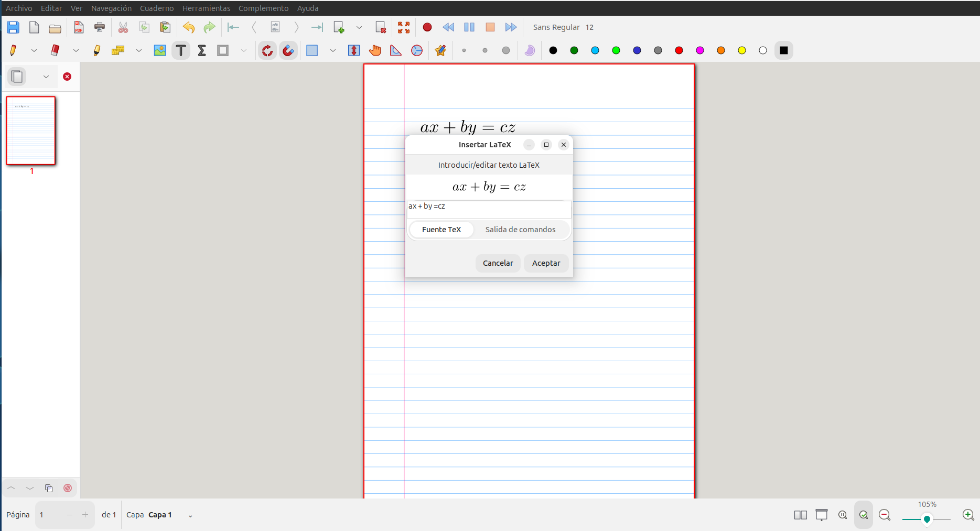Open the Herramientas menu

click(206, 8)
